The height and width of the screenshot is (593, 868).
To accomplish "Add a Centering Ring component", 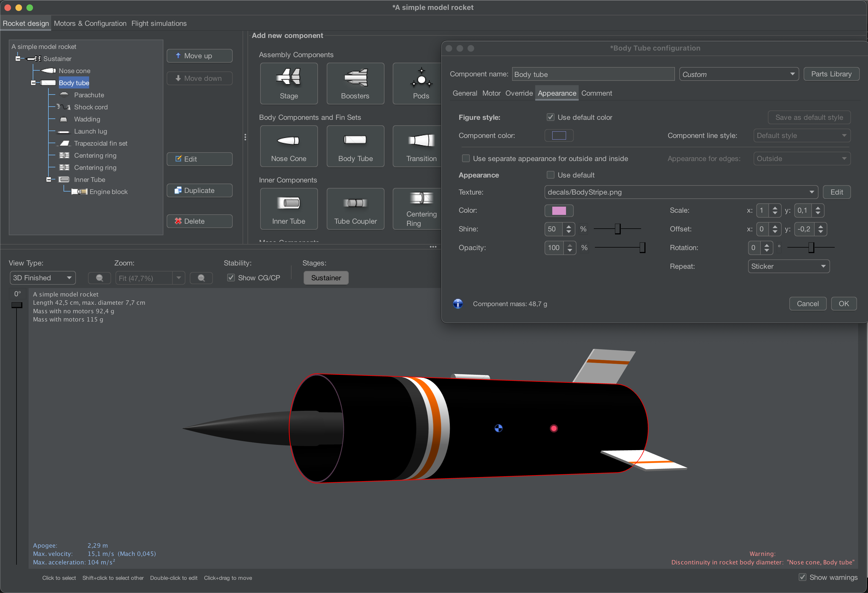I will click(421, 209).
